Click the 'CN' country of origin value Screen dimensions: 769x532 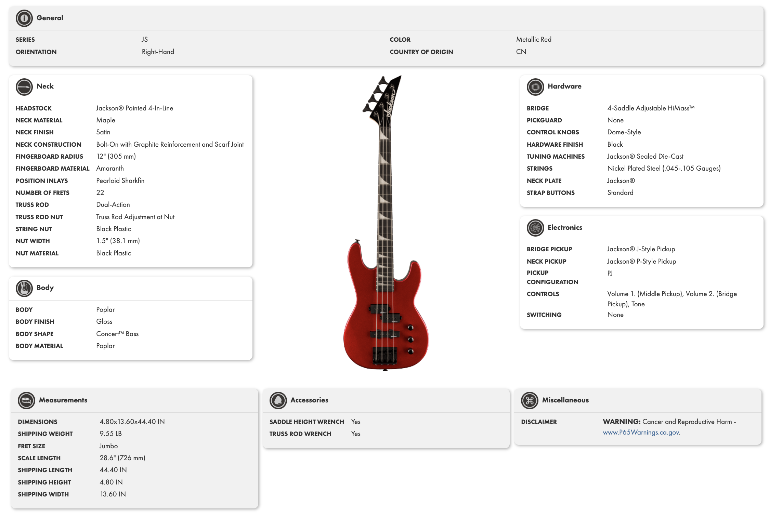(521, 52)
